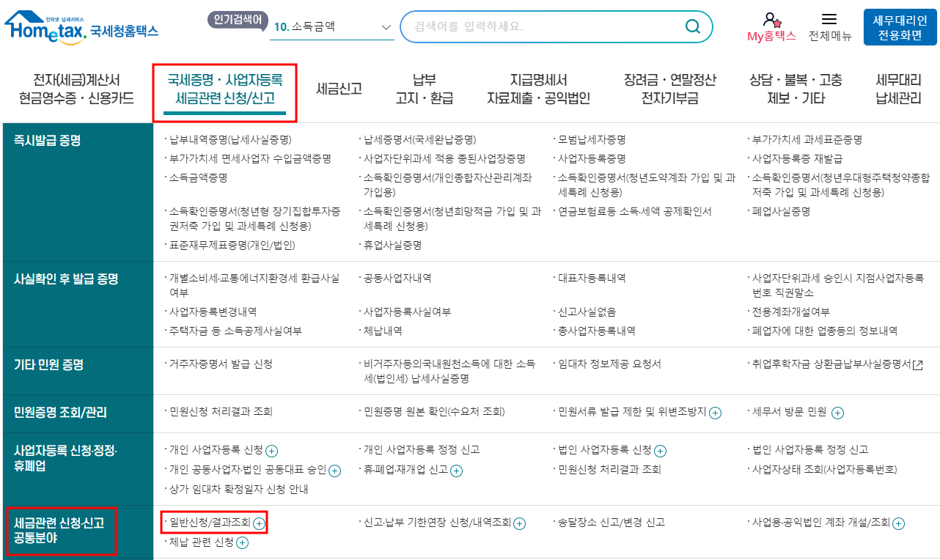The width and height of the screenshot is (940, 560).
Task: Open My홈택스 user icon
Action: click(771, 21)
